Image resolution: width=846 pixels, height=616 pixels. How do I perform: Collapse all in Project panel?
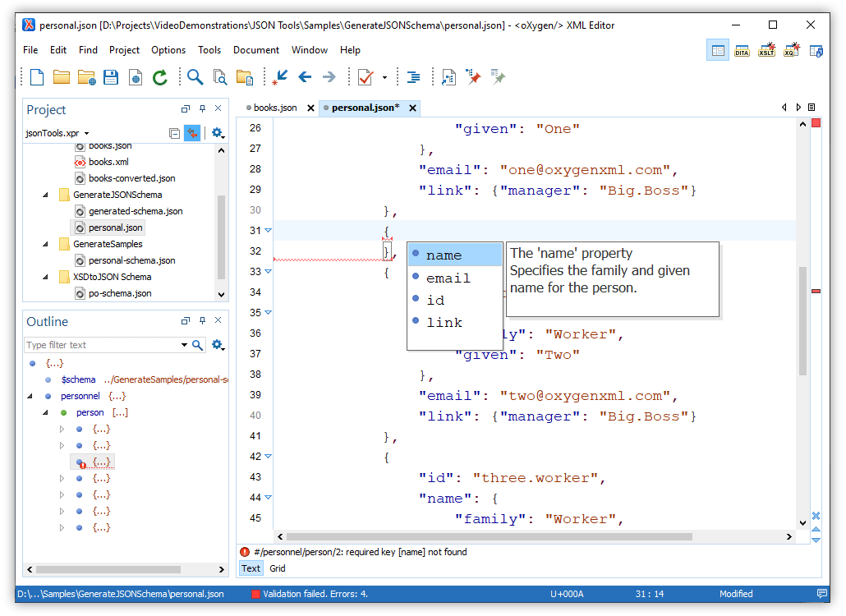(174, 133)
